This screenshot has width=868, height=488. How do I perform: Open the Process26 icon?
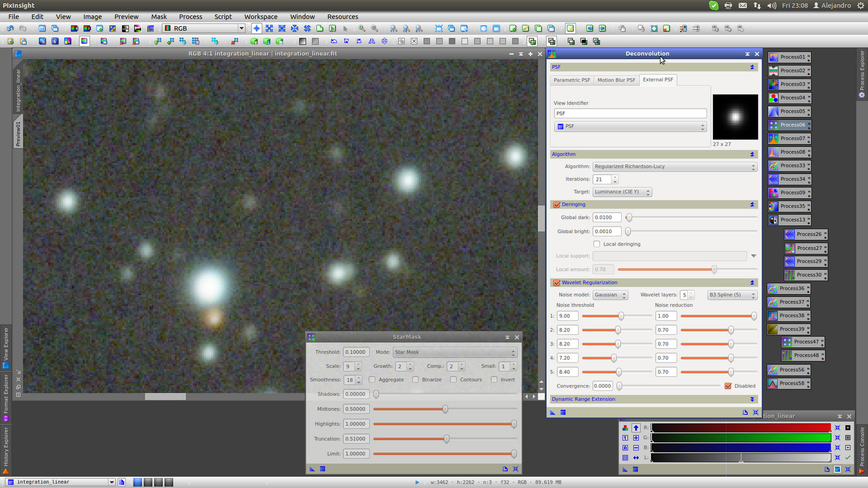click(x=806, y=234)
